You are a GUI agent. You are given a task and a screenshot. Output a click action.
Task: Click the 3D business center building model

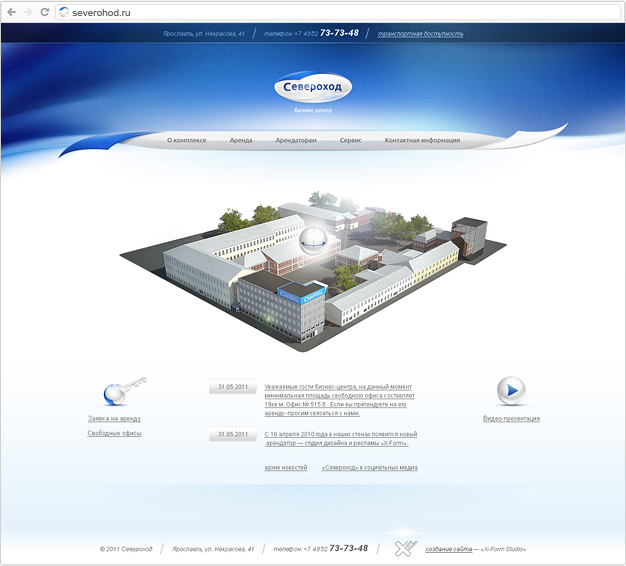[313, 271]
